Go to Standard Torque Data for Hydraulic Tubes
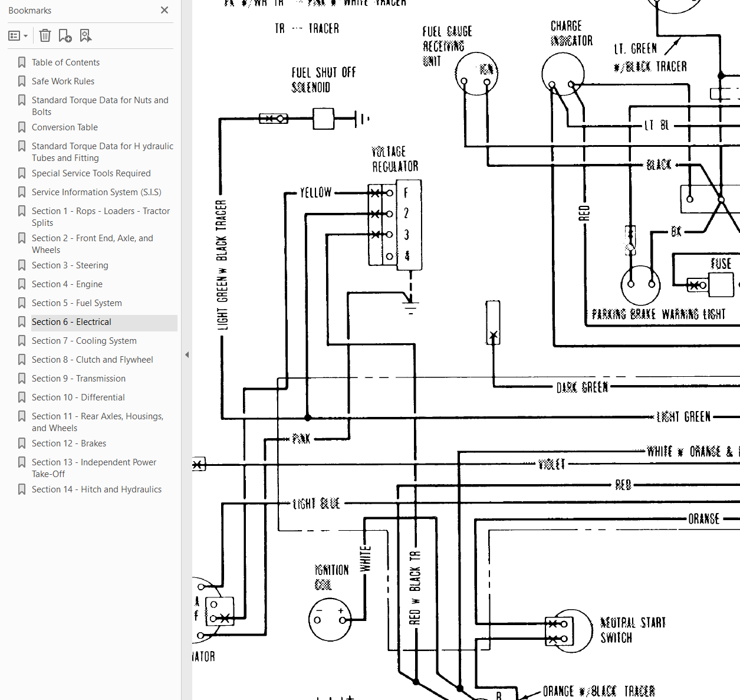The height and width of the screenshot is (700, 740). [x=103, y=152]
